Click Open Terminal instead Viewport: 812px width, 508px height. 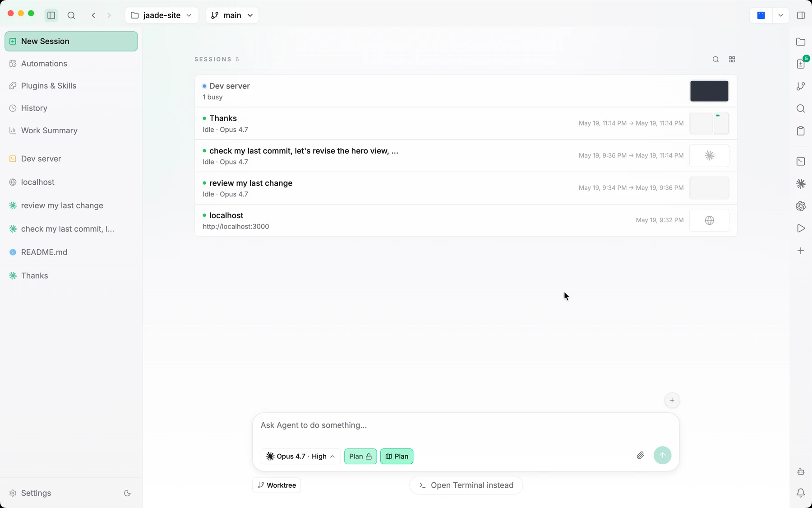pos(466,485)
